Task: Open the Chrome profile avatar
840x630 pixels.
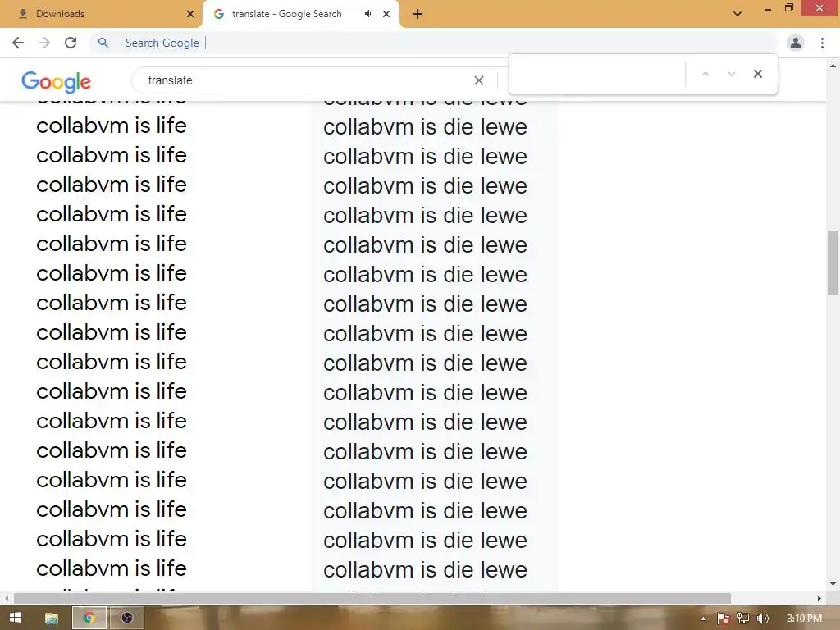Action: [795, 43]
